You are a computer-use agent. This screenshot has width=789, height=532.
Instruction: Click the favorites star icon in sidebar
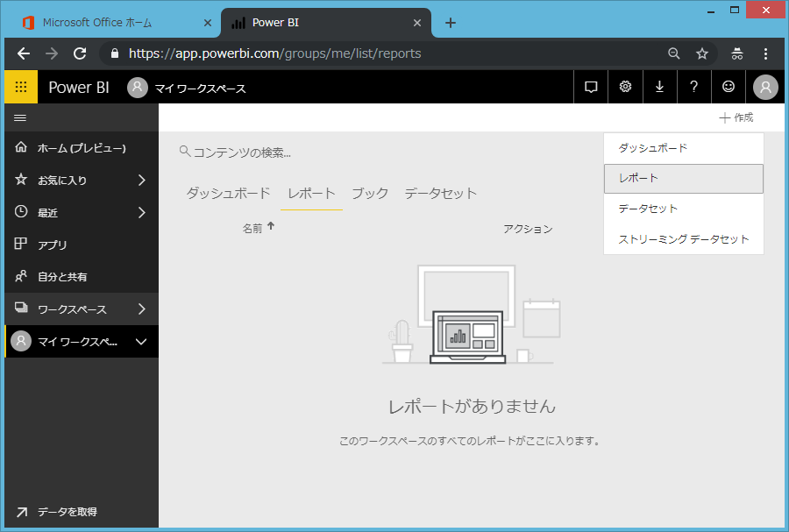click(21, 179)
